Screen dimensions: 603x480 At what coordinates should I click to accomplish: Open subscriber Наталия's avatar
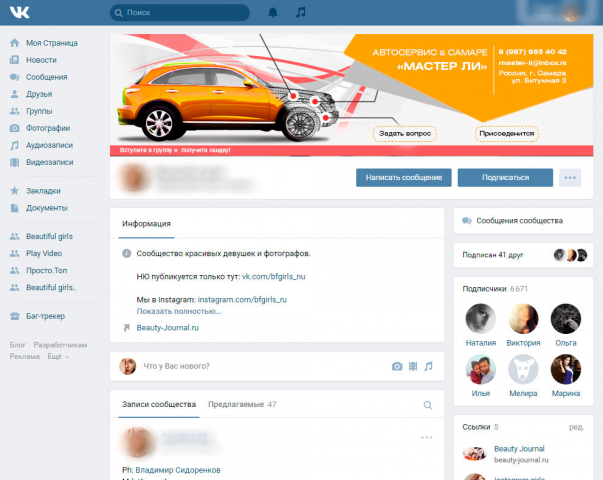[481, 318]
